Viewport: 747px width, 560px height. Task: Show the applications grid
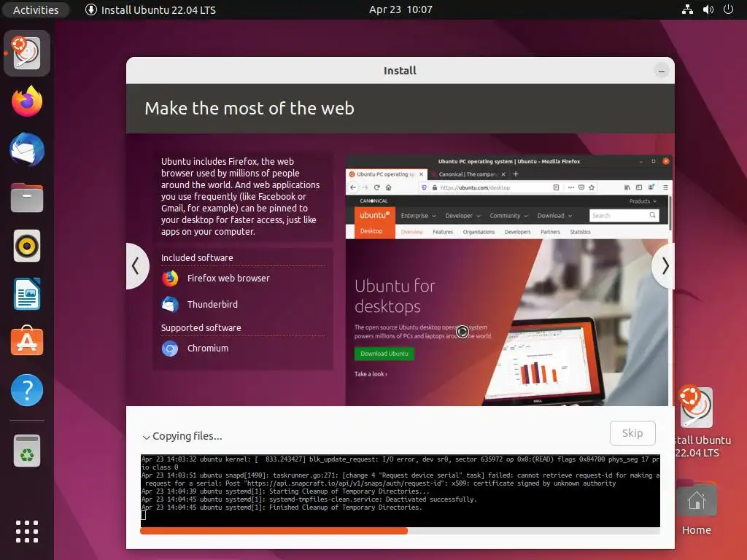[27, 532]
